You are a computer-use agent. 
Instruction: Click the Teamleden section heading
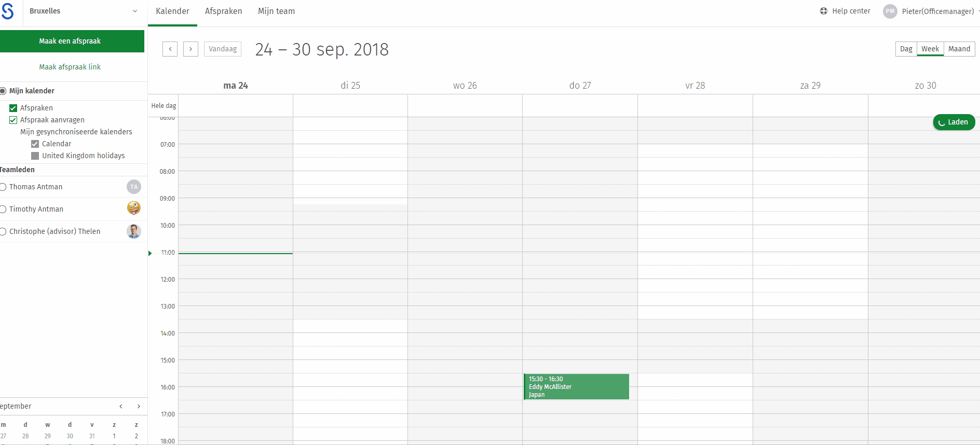(x=17, y=170)
